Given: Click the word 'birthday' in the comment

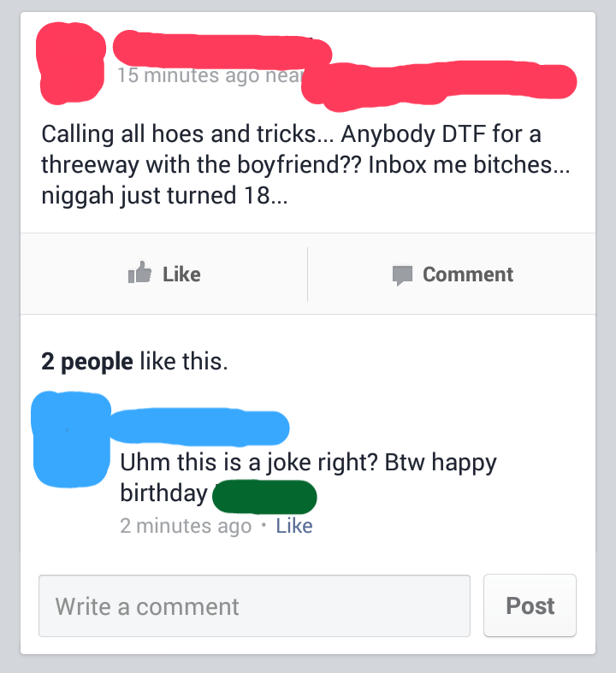Looking at the screenshot, I should pos(164,493).
